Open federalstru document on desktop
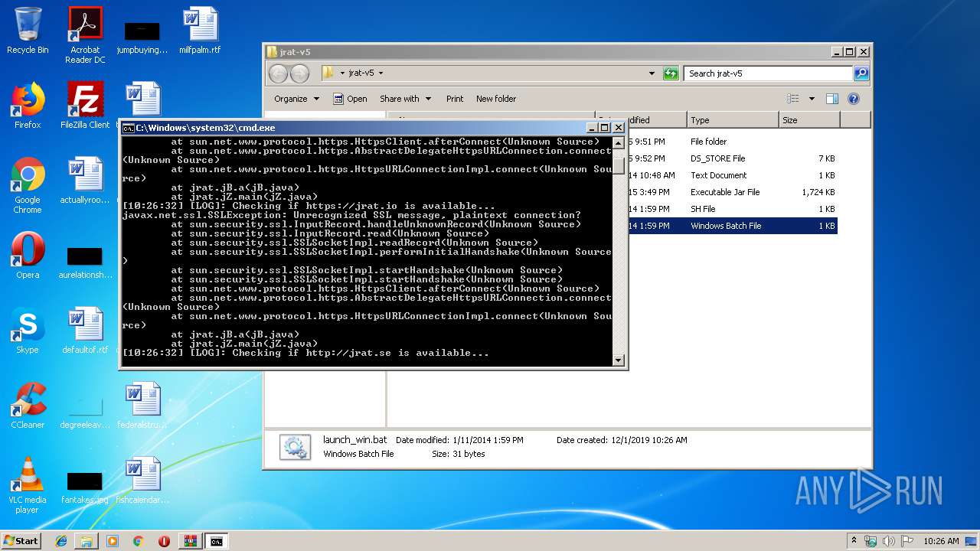 pos(142,406)
